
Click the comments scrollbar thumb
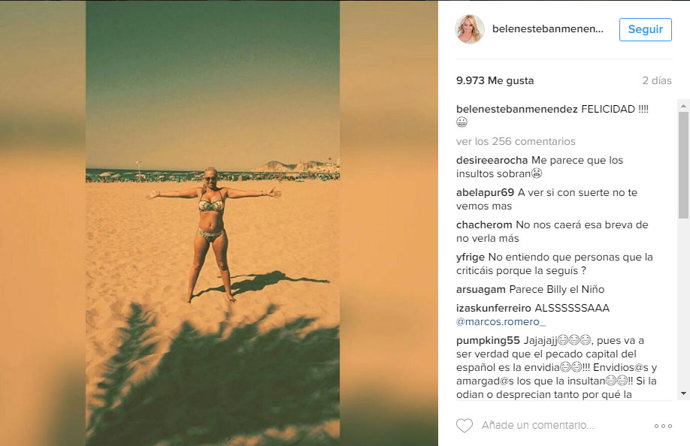pyautogui.click(x=683, y=165)
